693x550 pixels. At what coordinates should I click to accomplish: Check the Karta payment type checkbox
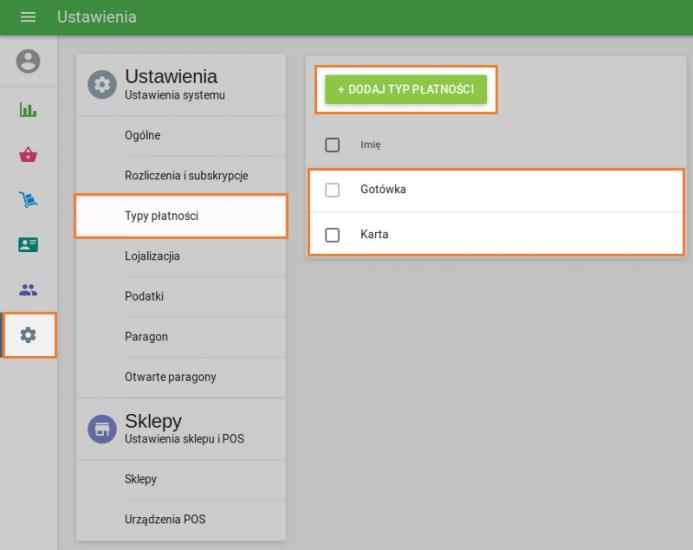click(x=333, y=236)
